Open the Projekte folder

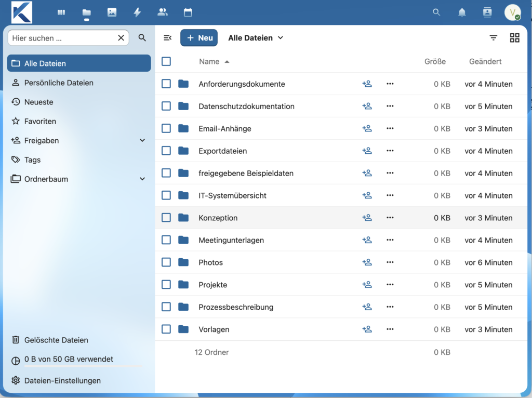pos(212,285)
